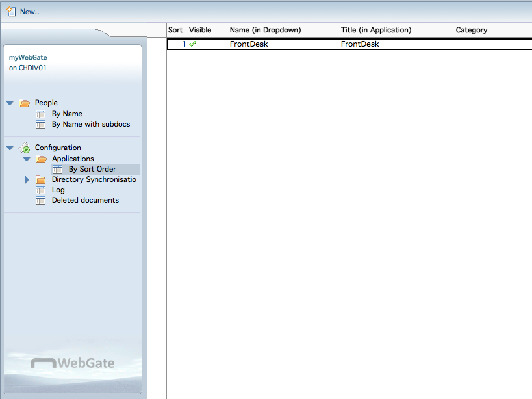Click the Directory Synchronisation folder icon
Viewport: 532px width, 399px height.
pyautogui.click(x=41, y=179)
